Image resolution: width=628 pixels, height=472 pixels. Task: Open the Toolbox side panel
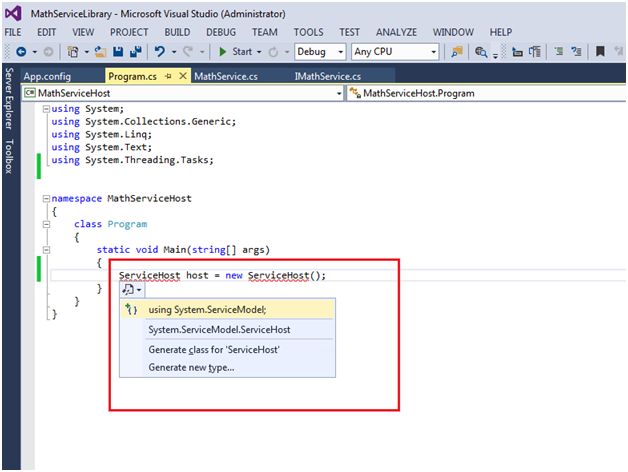(9, 156)
